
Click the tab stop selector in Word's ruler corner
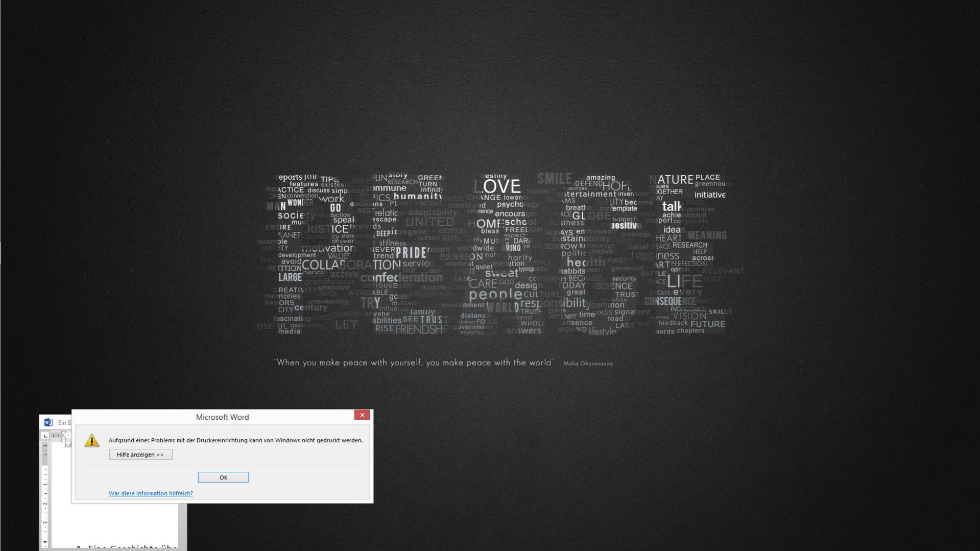coord(45,436)
